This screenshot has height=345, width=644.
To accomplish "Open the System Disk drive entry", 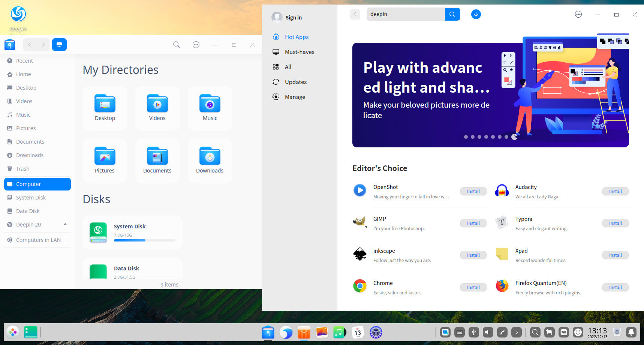I will coord(133,232).
